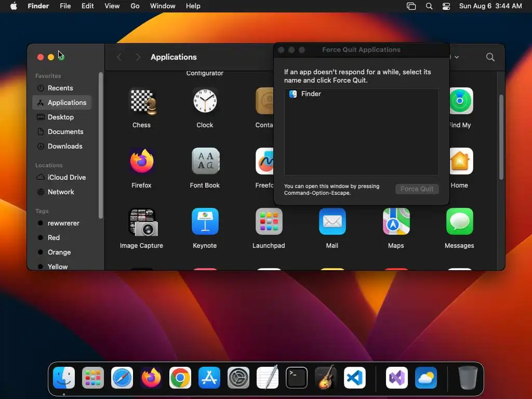The width and height of the screenshot is (532, 399).
Task: Select the rewwrerer tag
Action: click(62, 223)
